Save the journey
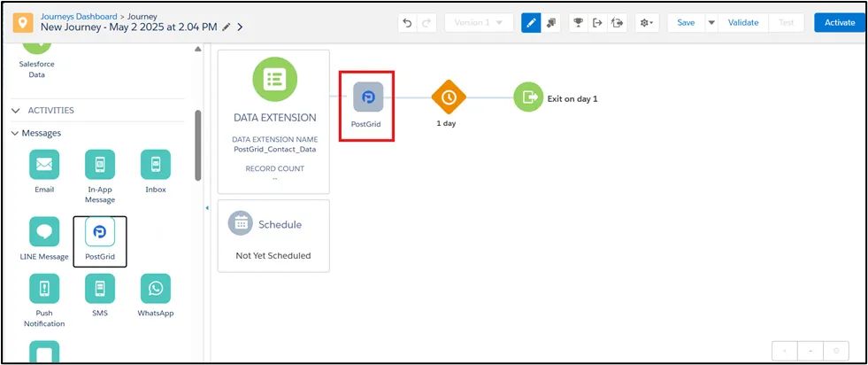Screen dimensions: 868x365 [686, 23]
